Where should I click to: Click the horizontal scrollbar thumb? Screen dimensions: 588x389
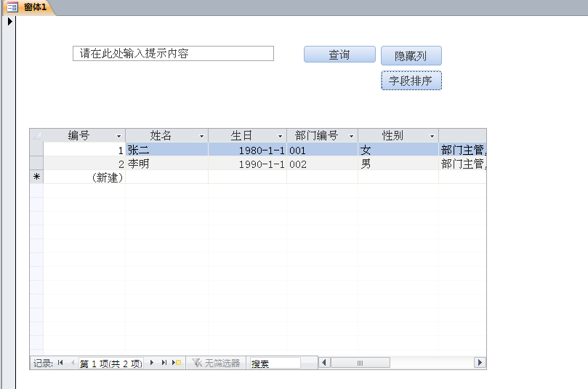[x=360, y=363]
